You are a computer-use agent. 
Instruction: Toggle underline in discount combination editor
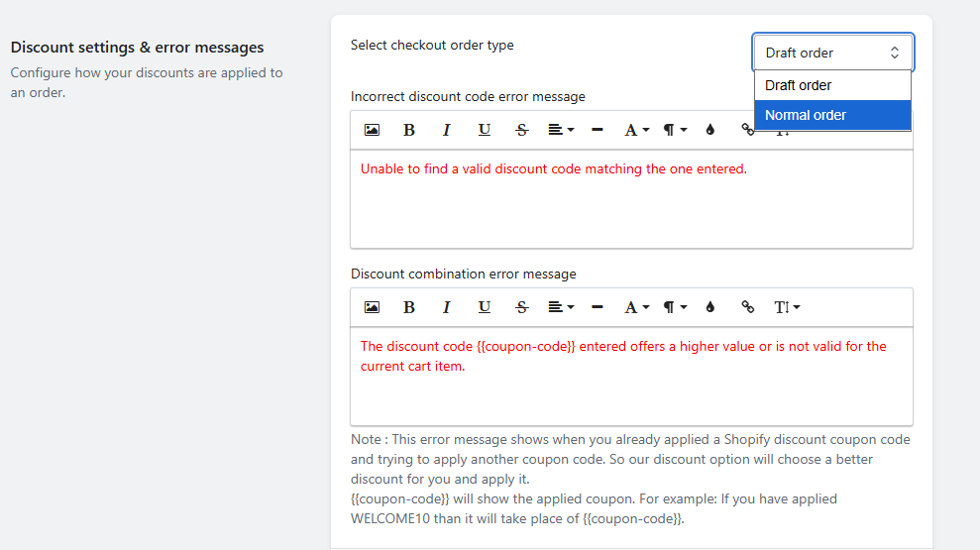tap(484, 307)
